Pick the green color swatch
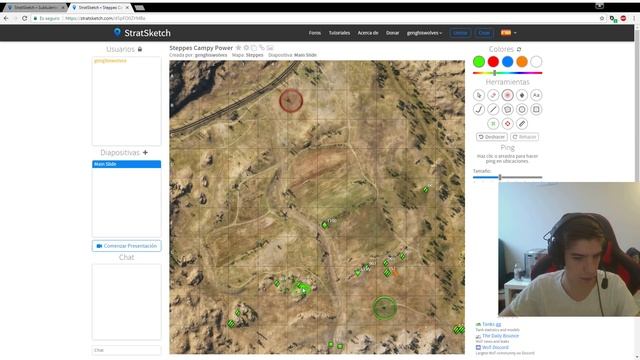The height and width of the screenshot is (360, 640). (479, 62)
